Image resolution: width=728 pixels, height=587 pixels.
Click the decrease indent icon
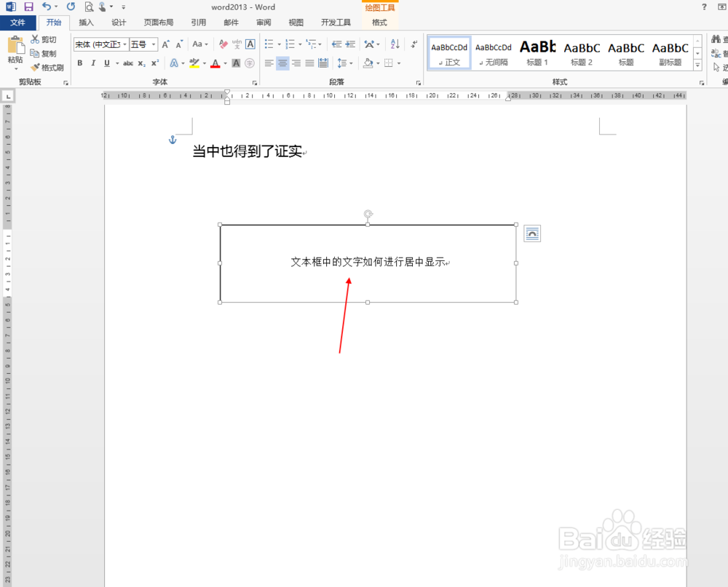point(337,44)
